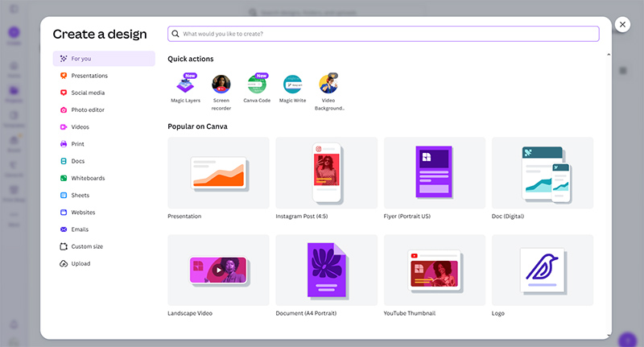
Task: Create a Presentation design thumbnail
Action: click(x=218, y=173)
